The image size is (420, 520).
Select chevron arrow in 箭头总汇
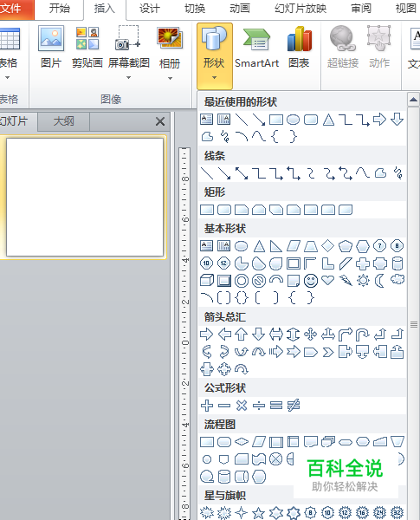point(328,352)
